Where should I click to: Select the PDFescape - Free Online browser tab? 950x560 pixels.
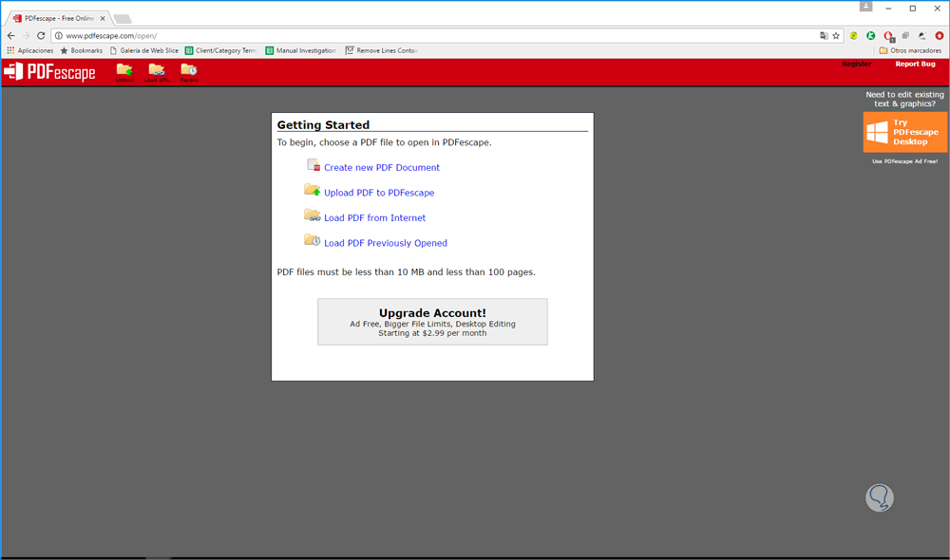(58, 19)
